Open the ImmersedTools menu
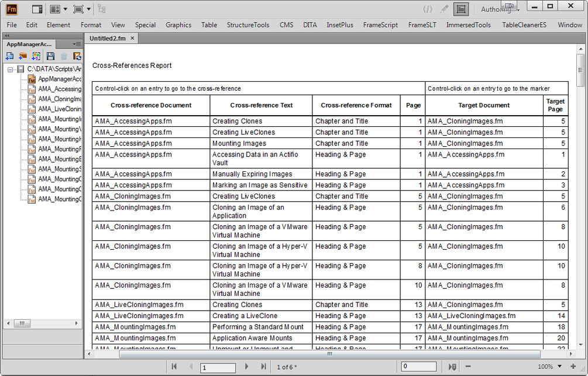The image size is (588, 376). click(x=469, y=25)
